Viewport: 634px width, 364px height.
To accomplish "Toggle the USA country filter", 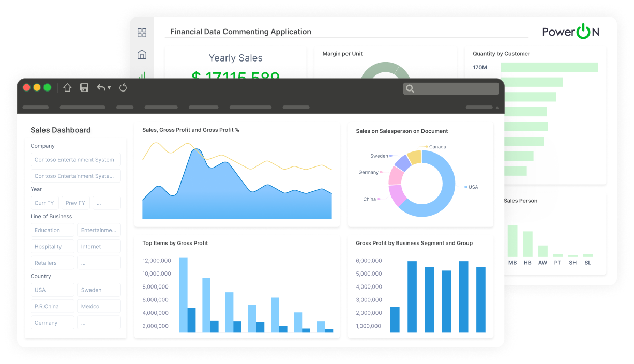I will 52,290.
